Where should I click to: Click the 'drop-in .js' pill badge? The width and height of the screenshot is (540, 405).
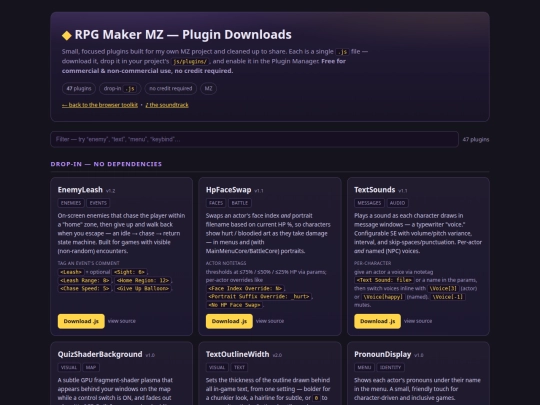click(x=120, y=89)
